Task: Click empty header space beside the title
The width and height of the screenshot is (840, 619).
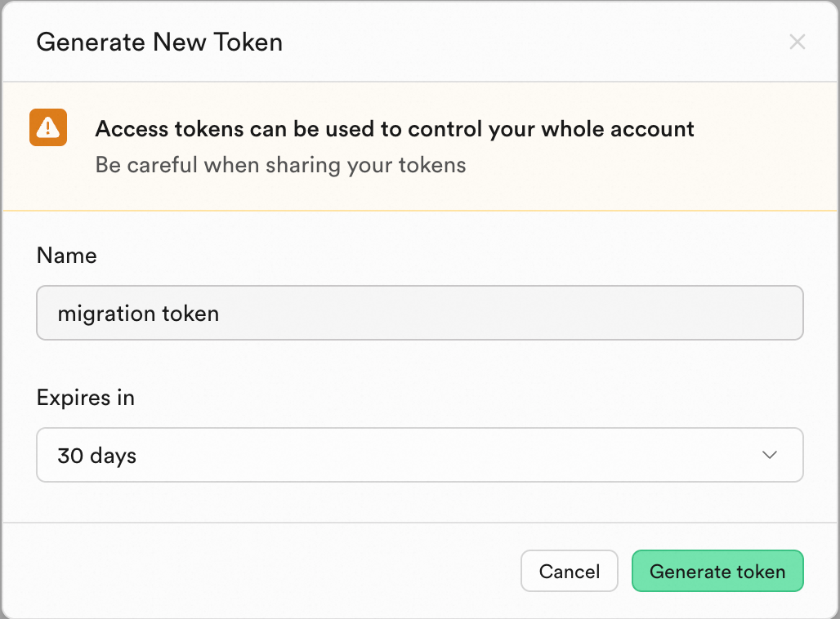Action: coord(531,42)
